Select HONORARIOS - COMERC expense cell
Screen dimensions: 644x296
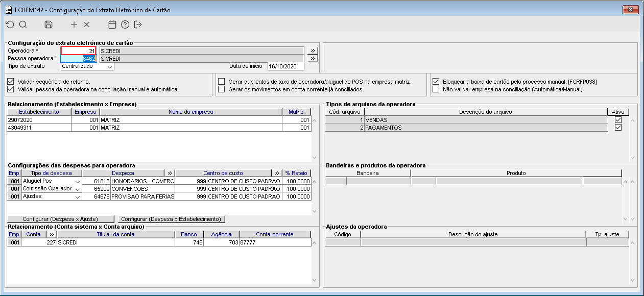pos(142,181)
